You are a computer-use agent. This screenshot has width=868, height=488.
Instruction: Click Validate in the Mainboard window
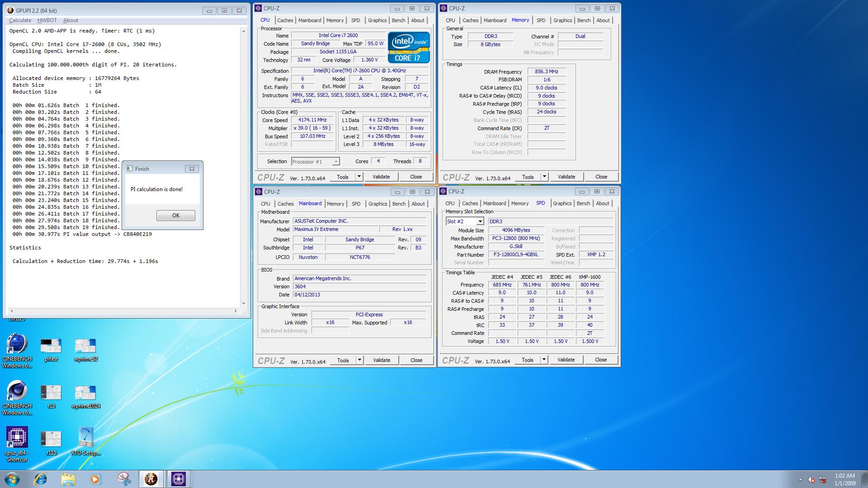point(382,360)
